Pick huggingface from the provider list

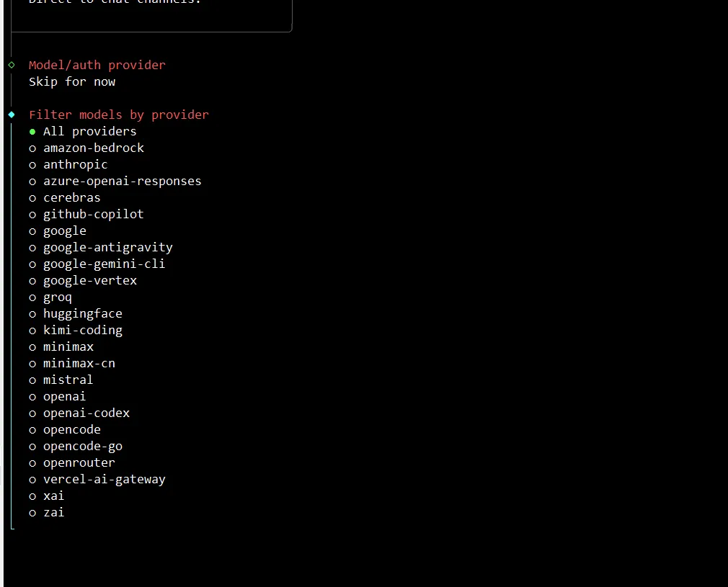(76, 314)
